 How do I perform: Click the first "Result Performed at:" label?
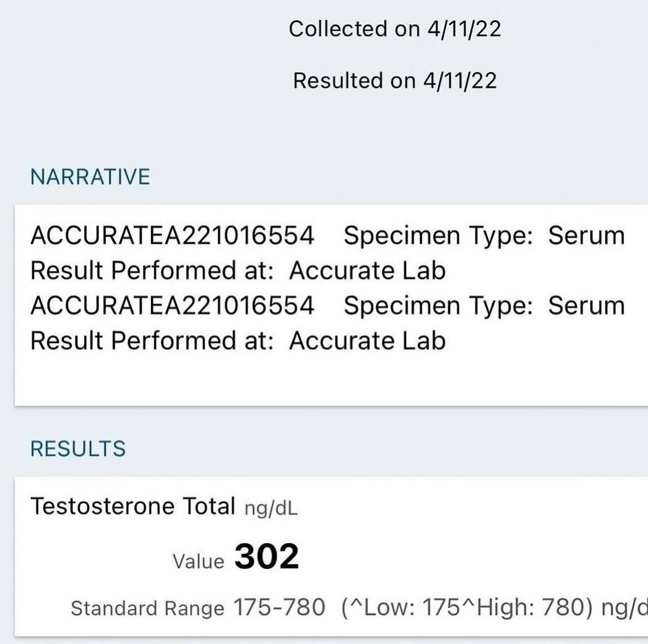[152, 270]
